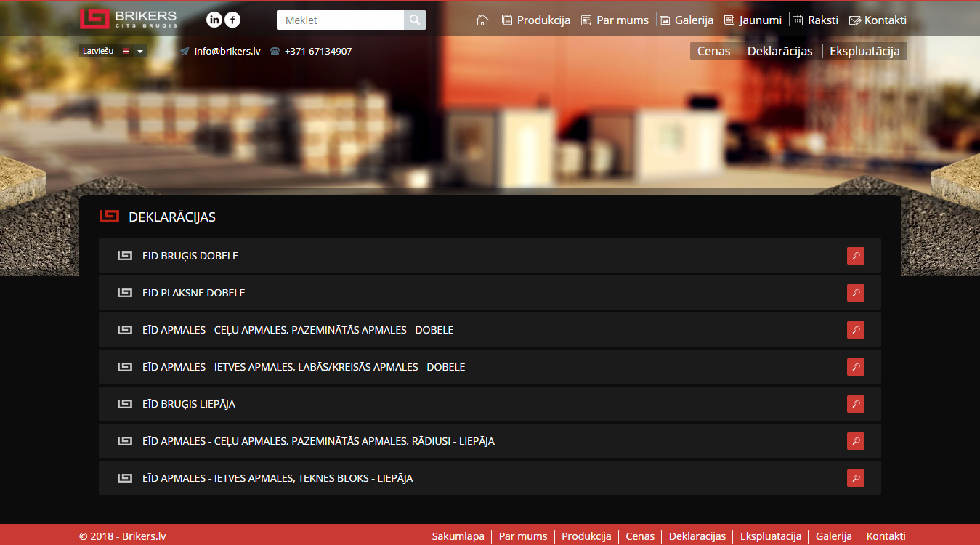Open the LinkedIn profile icon
980x545 pixels.
(x=214, y=20)
